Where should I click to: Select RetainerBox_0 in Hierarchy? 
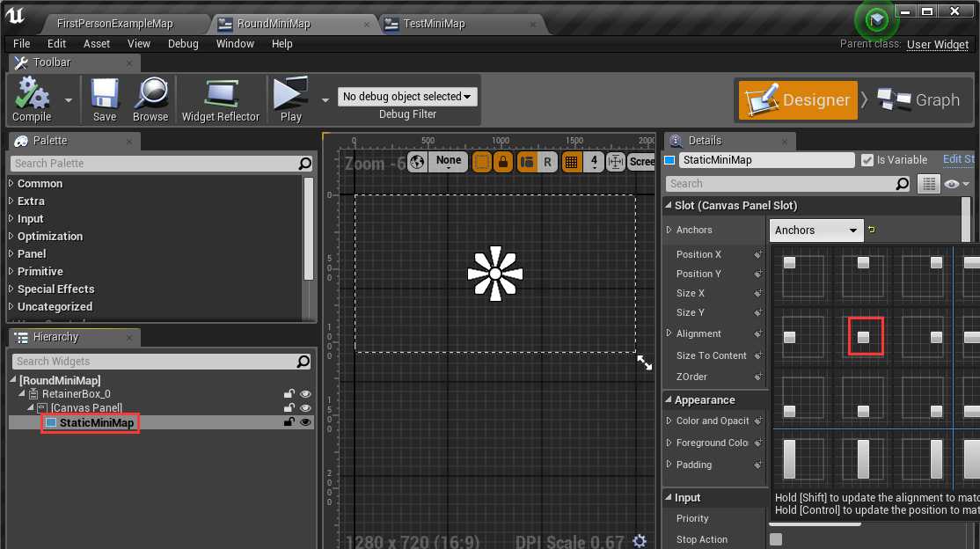tap(77, 394)
